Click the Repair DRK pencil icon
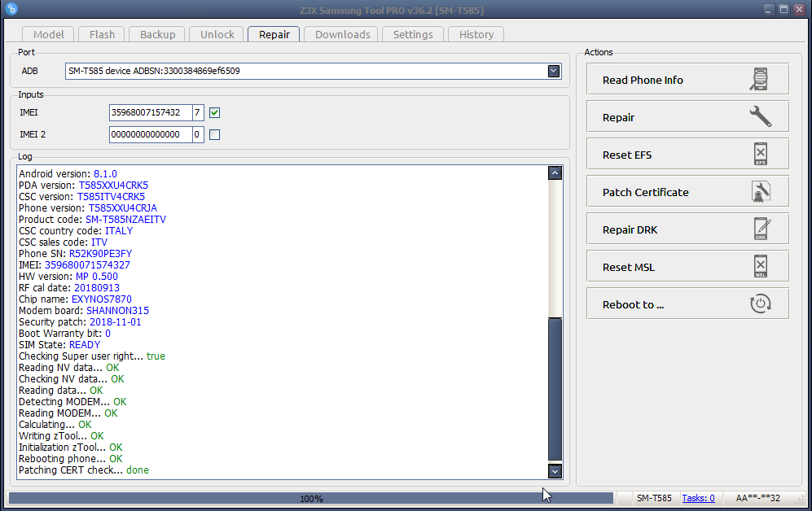The image size is (812, 511). [x=762, y=229]
